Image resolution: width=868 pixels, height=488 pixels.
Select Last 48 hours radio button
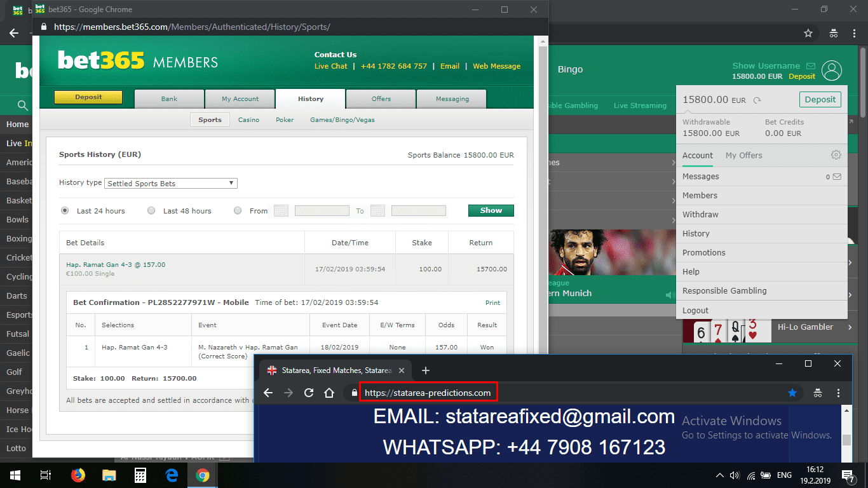[x=151, y=210]
